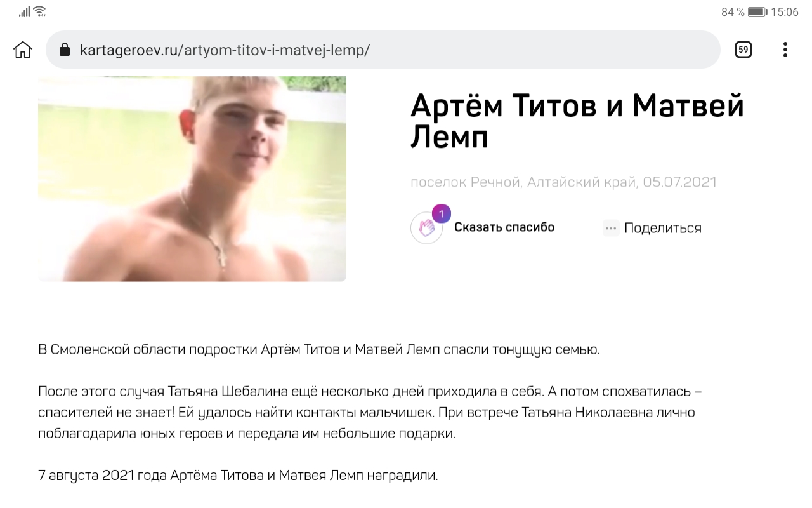
Task: Tap the Wi-Fi status icon
Action: (40, 11)
